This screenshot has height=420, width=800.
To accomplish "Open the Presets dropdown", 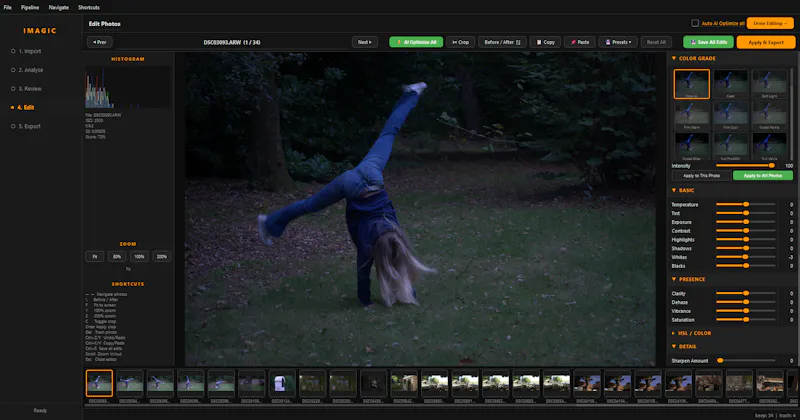I will (618, 42).
